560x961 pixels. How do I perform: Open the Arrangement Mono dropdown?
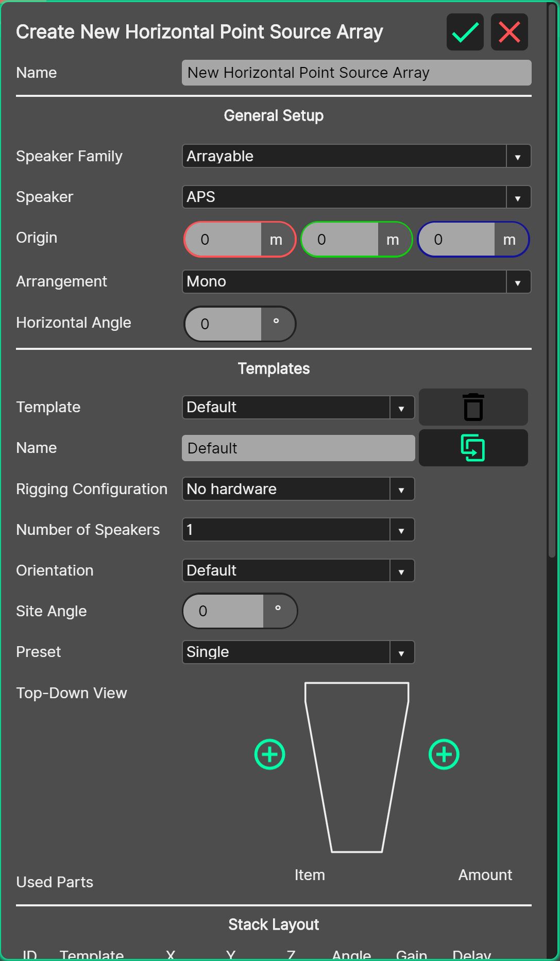point(356,281)
